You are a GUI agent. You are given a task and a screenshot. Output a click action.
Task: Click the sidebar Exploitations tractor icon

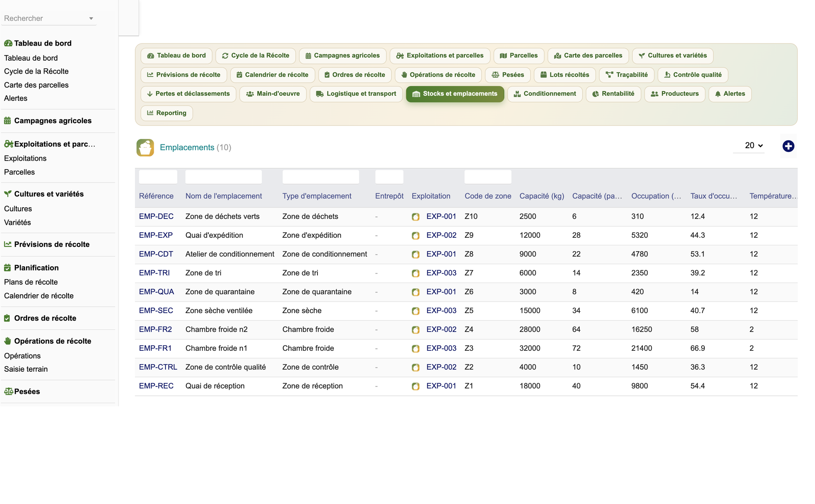(x=9, y=144)
